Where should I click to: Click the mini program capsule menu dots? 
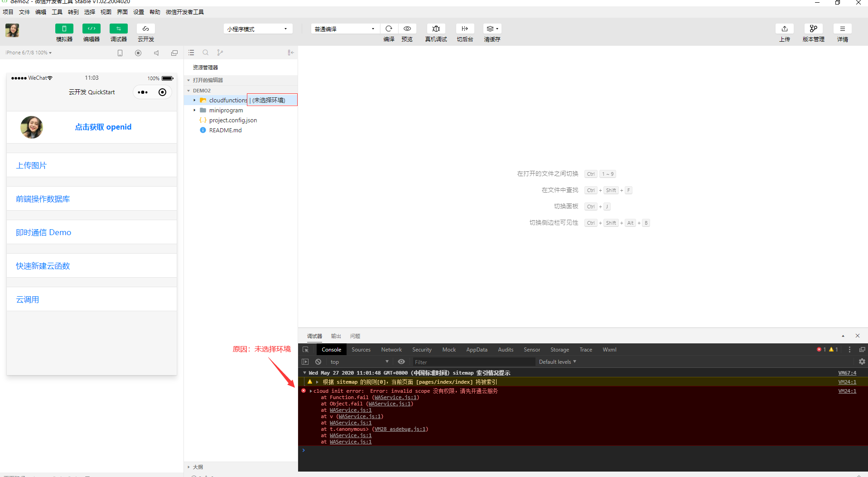(143, 92)
